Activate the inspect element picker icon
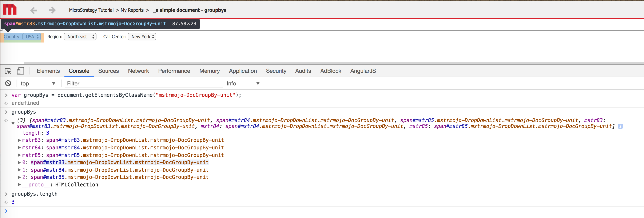644x218 pixels. [8, 71]
